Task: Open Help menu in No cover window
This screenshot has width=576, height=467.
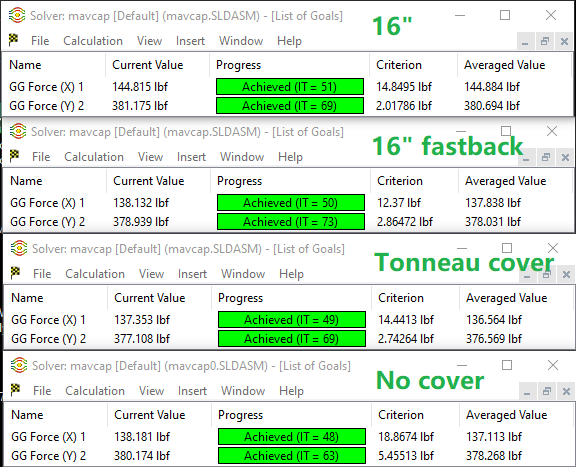Action: [x=292, y=391]
